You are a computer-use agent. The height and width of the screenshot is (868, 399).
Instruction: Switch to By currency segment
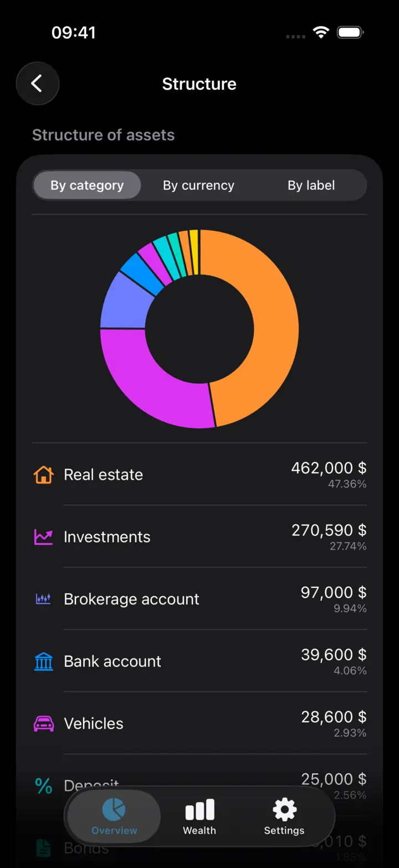[x=199, y=185]
